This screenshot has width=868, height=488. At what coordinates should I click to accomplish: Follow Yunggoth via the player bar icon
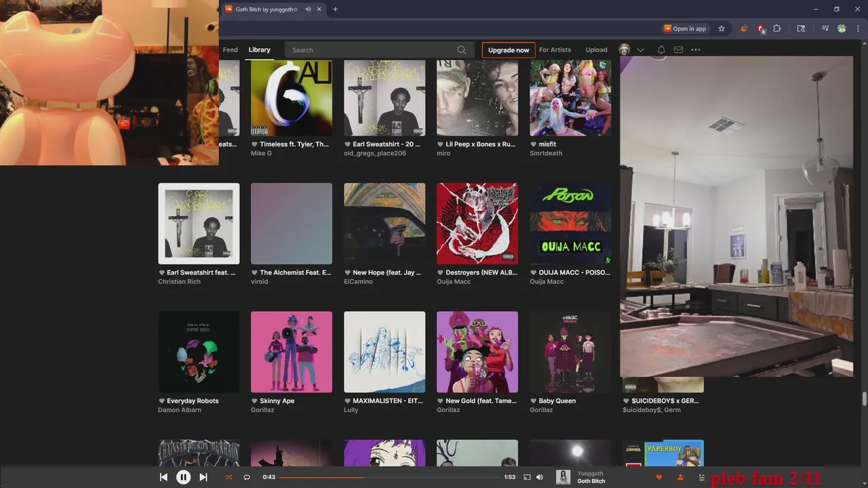(681, 477)
